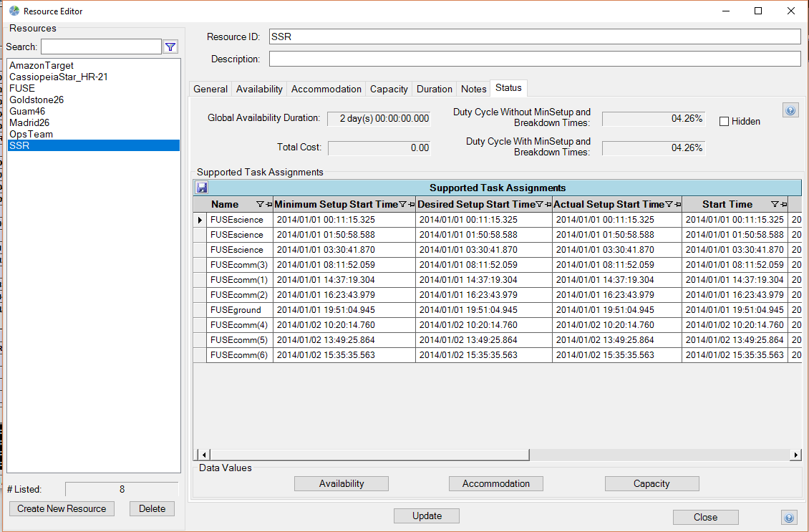Pin the Start Time column
Screen dimensions: 809x532
[783, 205]
